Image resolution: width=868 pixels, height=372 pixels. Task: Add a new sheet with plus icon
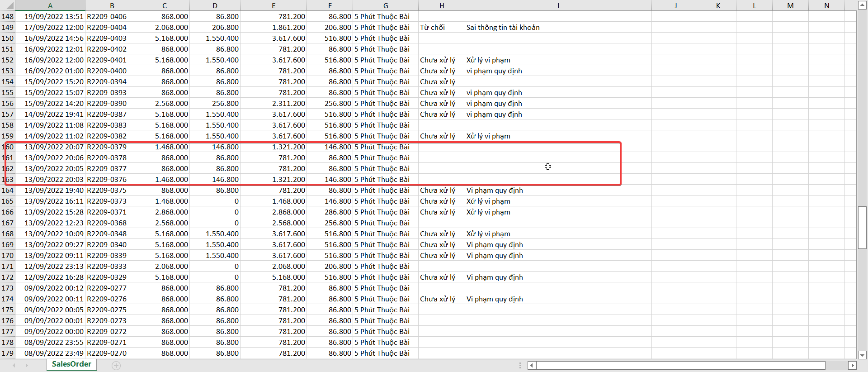pyautogui.click(x=116, y=366)
